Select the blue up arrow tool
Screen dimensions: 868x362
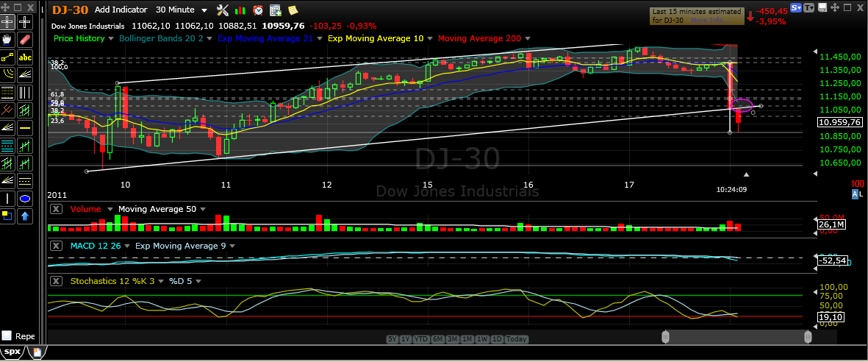pos(25,216)
